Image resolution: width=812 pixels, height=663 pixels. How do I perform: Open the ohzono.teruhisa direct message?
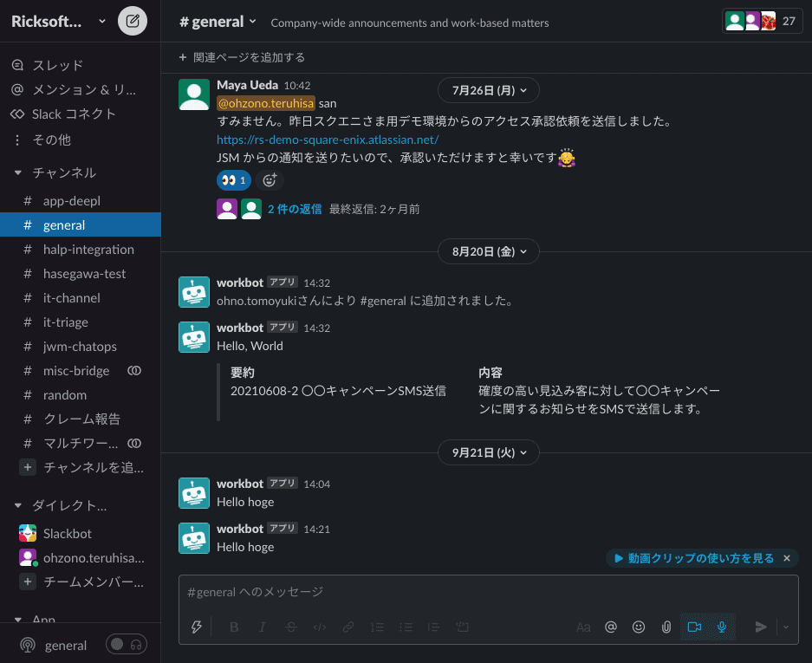(81, 558)
